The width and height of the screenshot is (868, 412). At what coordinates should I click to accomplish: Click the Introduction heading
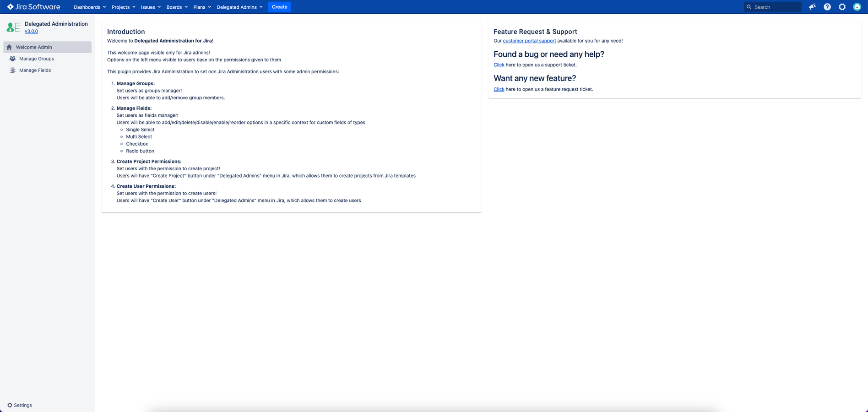[x=126, y=32]
